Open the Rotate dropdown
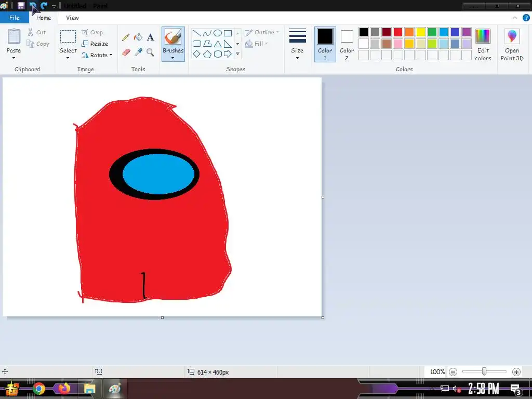 [97, 55]
